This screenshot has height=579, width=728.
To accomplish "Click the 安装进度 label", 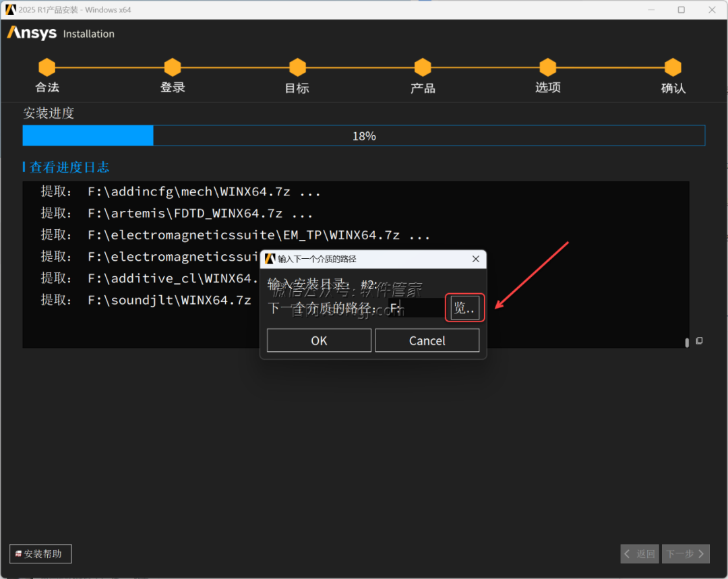I will [49, 113].
